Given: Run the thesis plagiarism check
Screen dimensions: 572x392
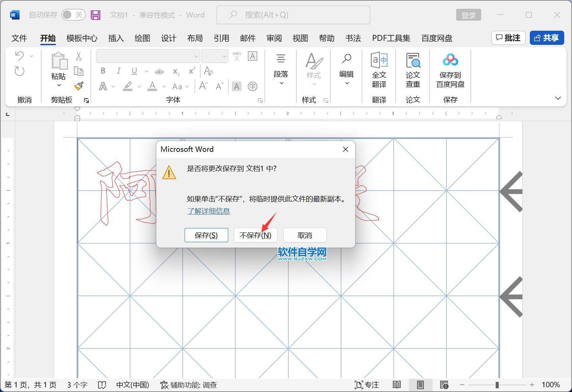Looking at the screenshot, I should [413, 70].
